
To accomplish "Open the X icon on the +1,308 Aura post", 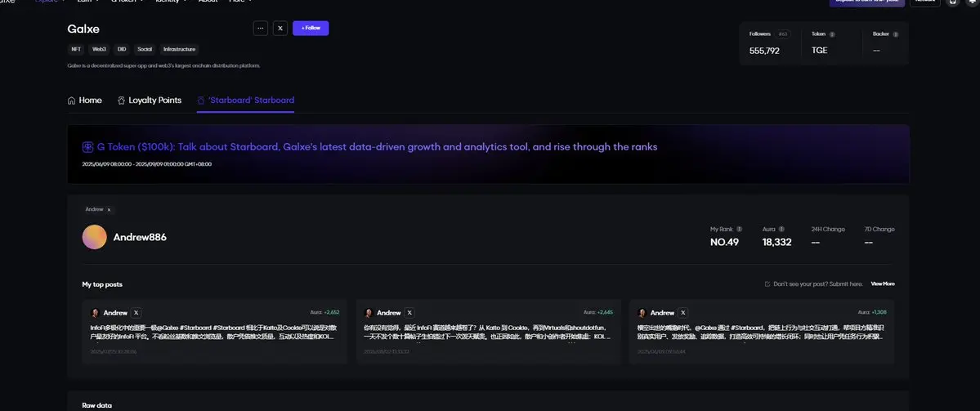I will 683,313.
